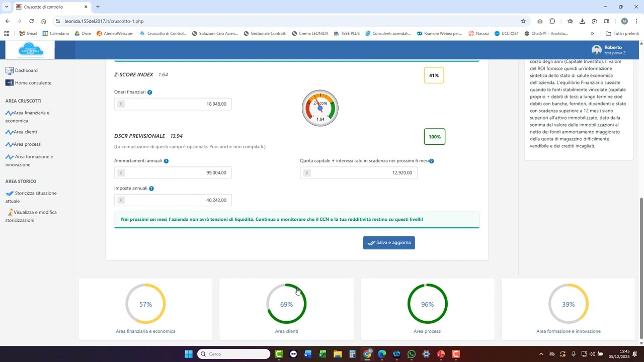This screenshot has width=644, height=362.
Task: Open Home consulente in sidebar
Action: (x=33, y=83)
